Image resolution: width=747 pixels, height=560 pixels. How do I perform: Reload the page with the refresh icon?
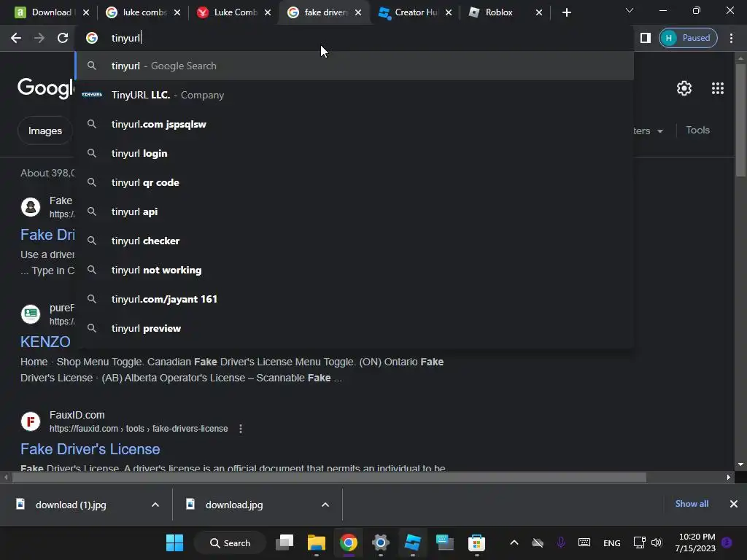(x=63, y=38)
